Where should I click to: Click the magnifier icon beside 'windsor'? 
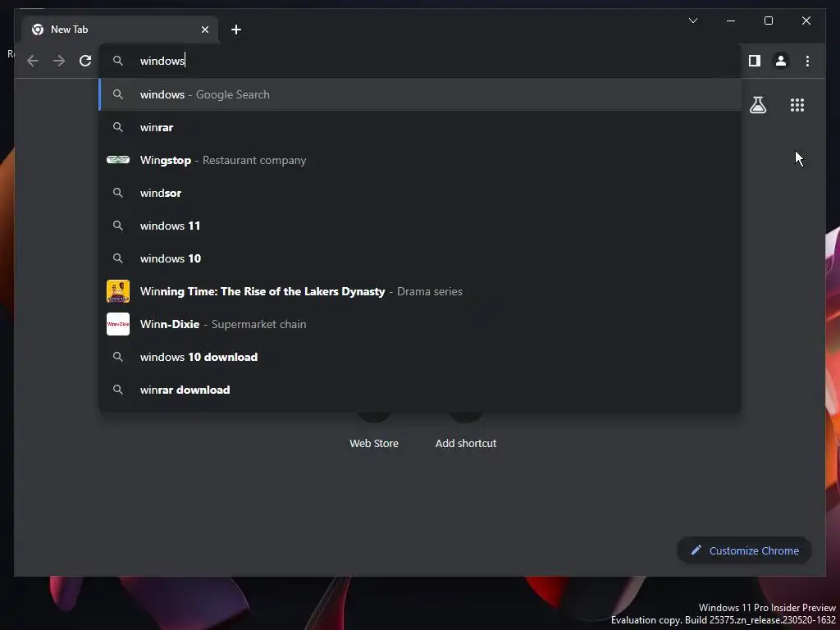pos(118,193)
